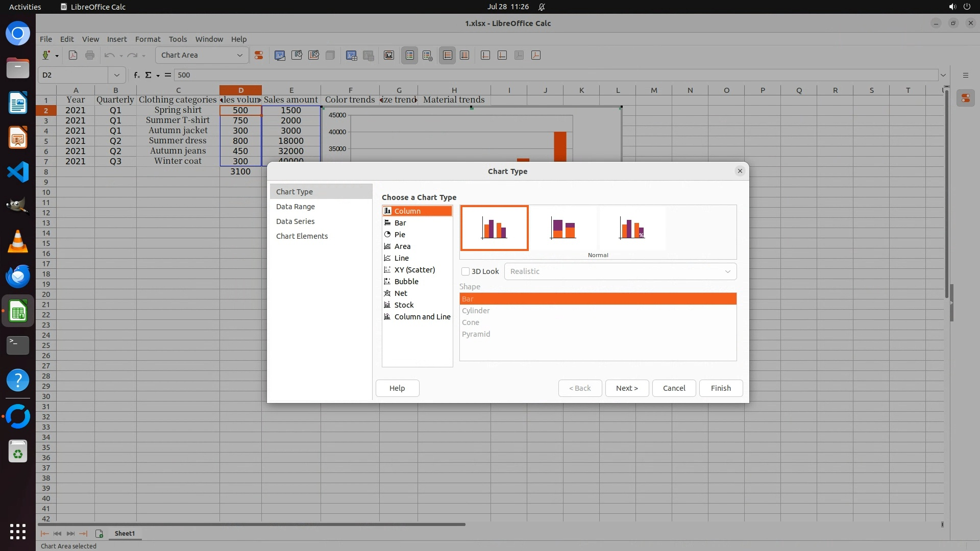Select the Net chart type
Viewport: 980px width, 551px height.
coord(401,293)
